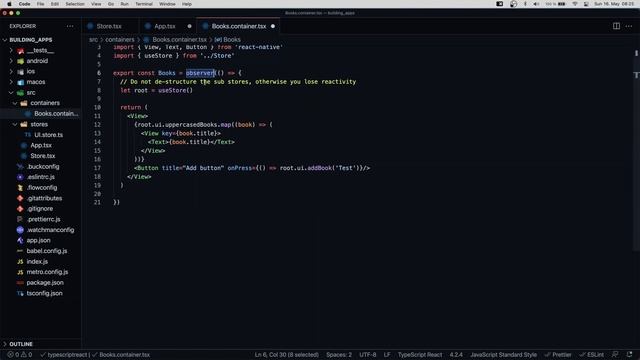Open the .buckconfig file

pyautogui.click(x=43, y=167)
